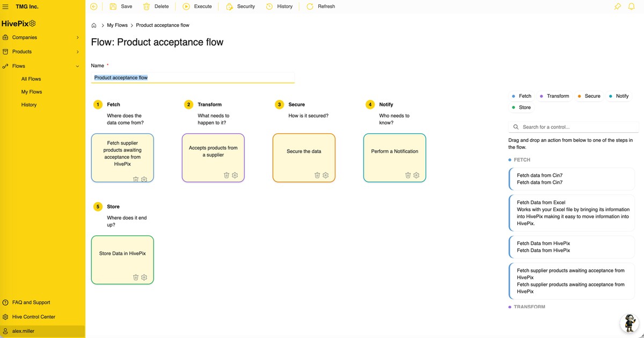
Task: Open the alex.miller user menu
Action: click(42, 331)
